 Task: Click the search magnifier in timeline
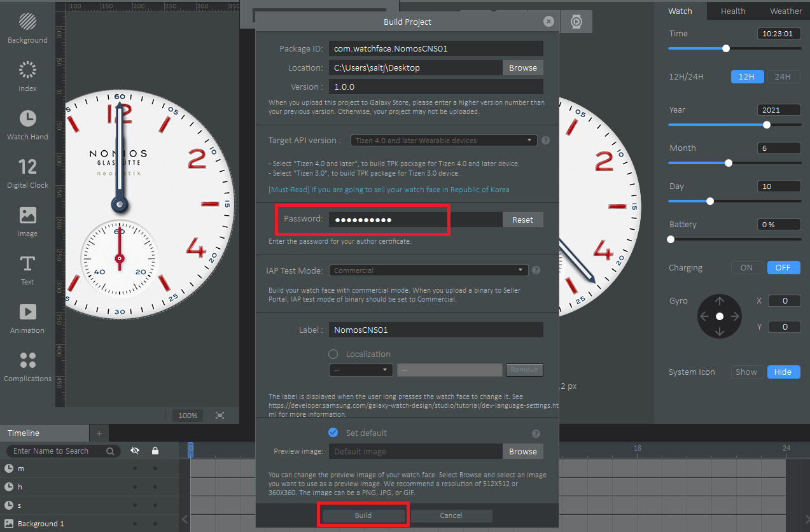pyautogui.click(x=110, y=451)
